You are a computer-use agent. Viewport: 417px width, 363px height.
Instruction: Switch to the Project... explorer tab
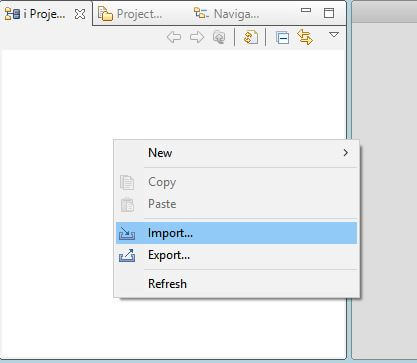point(130,14)
